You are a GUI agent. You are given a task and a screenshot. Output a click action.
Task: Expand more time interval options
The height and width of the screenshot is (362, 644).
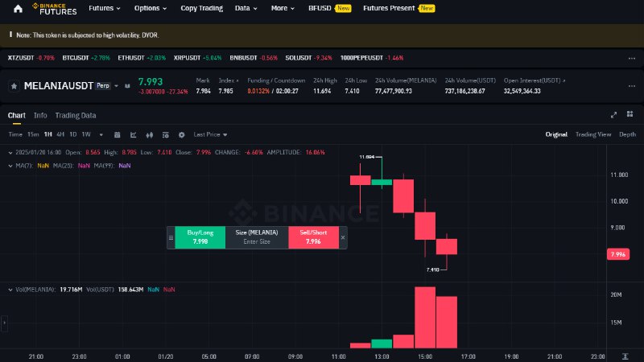click(x=101, y=134)
